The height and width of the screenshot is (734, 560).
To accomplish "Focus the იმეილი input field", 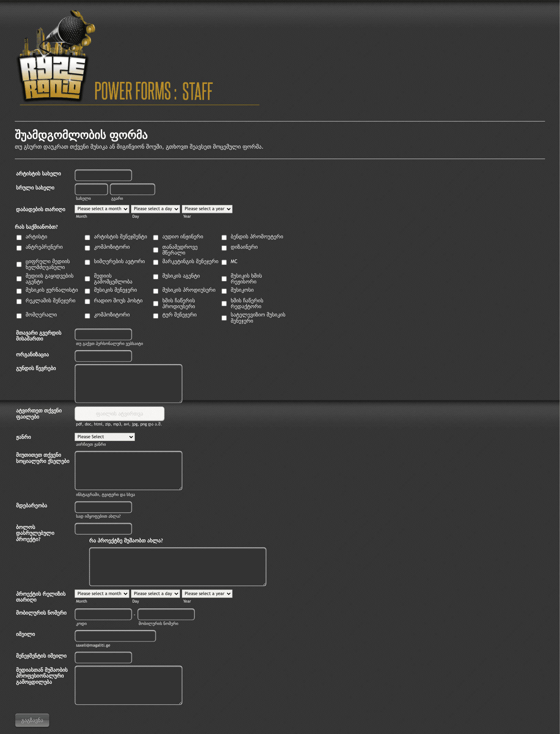I will pos(115,636).
